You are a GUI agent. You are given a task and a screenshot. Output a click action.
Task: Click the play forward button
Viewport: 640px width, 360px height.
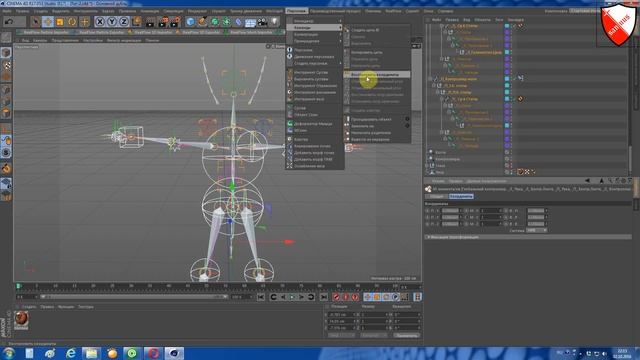click(292, 297)
